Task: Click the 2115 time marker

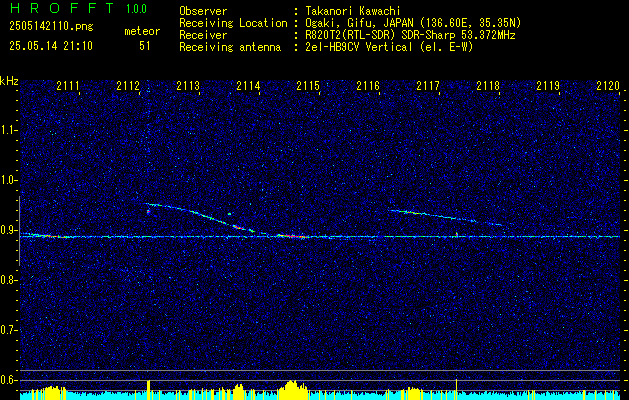Action: click(308, 86)
